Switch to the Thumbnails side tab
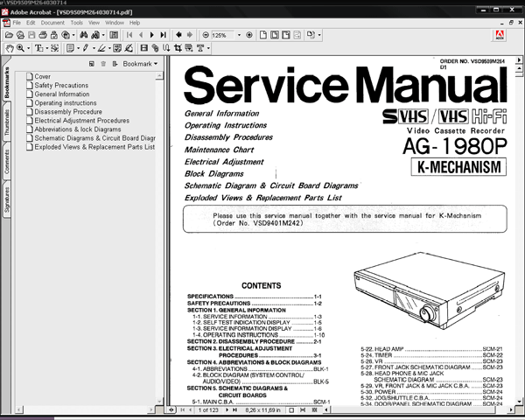Viewport: 525px width, 420px height. (7, 122)
